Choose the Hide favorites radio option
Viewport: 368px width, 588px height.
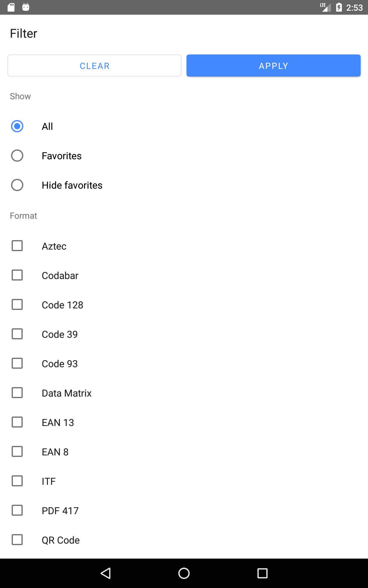point(17,185)
